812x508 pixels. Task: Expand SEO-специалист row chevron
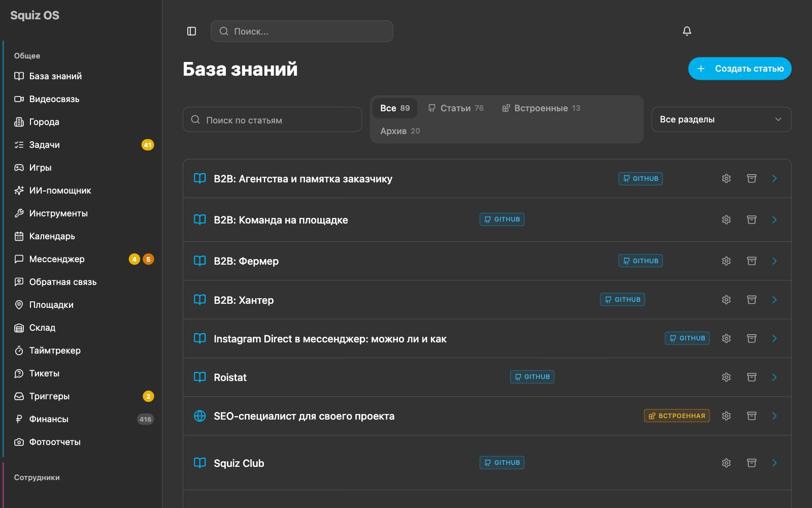(x=774, y=416)
